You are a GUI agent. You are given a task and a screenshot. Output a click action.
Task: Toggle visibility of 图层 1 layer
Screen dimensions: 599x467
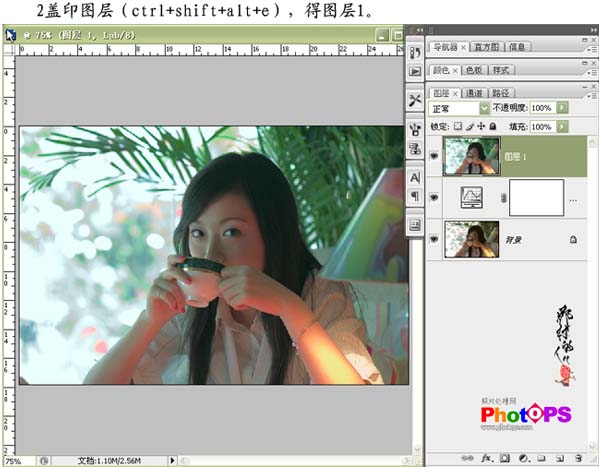click(434, 156)
